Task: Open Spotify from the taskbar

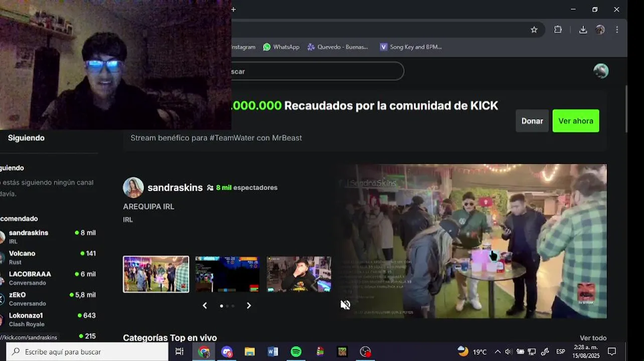Action: point(296,351)
